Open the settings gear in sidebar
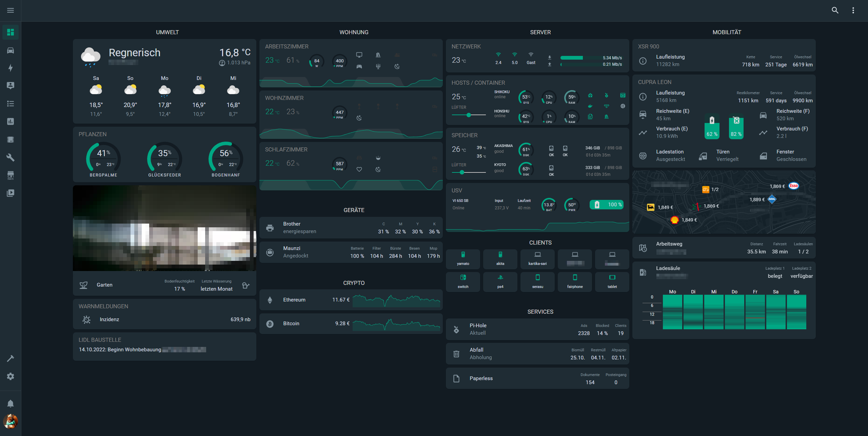 [11, 376]
